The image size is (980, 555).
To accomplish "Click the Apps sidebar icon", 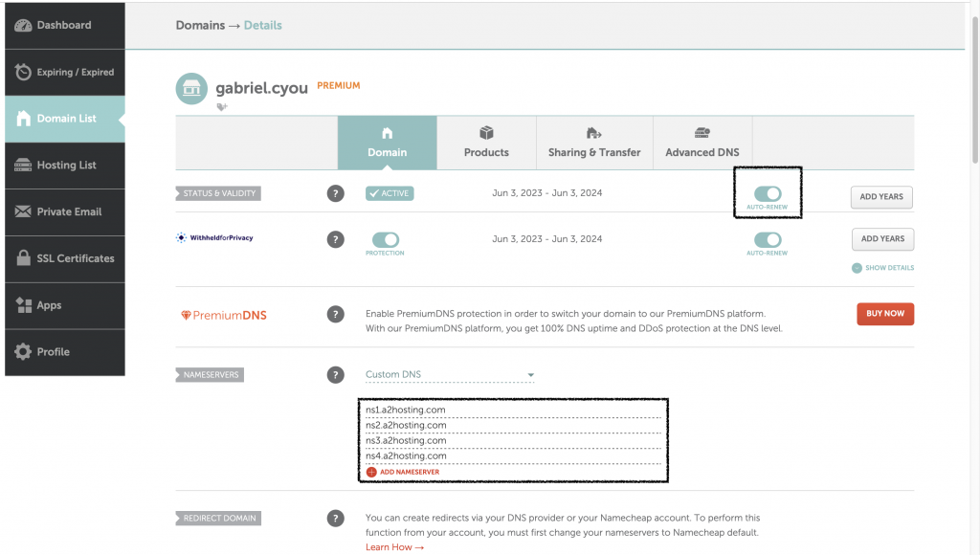I will point(23,305).
